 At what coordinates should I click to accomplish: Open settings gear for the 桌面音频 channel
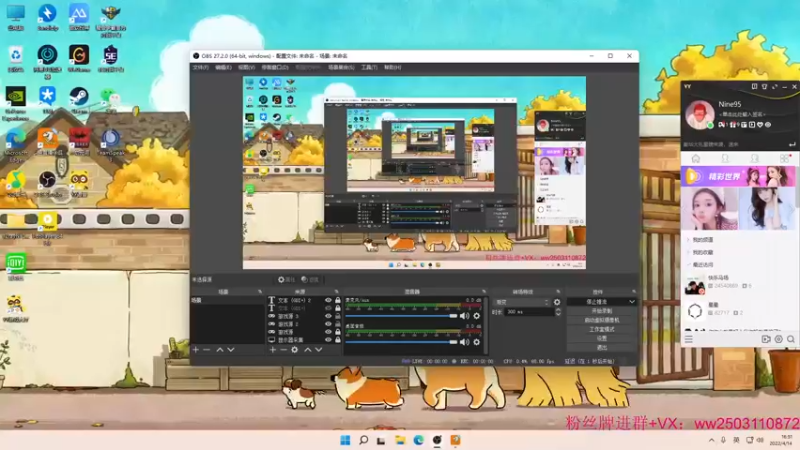tap(477, 342)
